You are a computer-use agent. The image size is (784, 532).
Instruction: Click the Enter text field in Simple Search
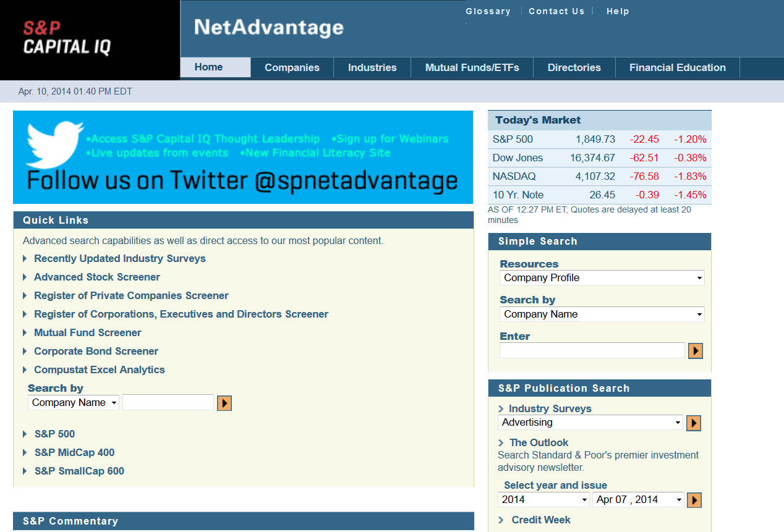pos(592,351)
